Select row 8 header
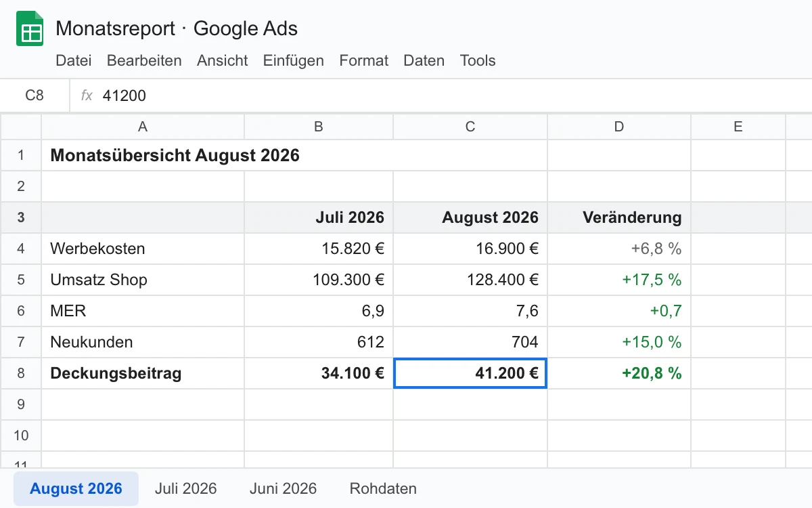This screenshot has width=812, height=508. click(x=21, y=373)
